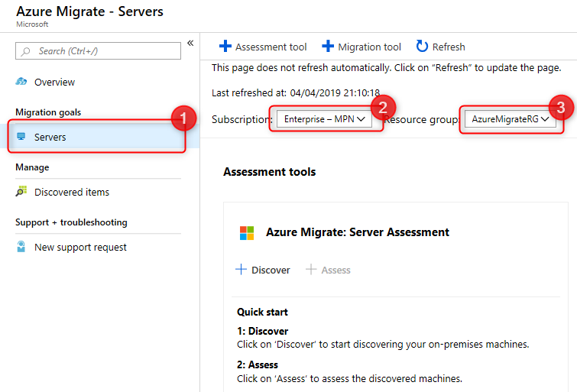Screen dimensions: 577x392
Task: Click the Overview cloud icon
Action: click(x=21, y=81)
